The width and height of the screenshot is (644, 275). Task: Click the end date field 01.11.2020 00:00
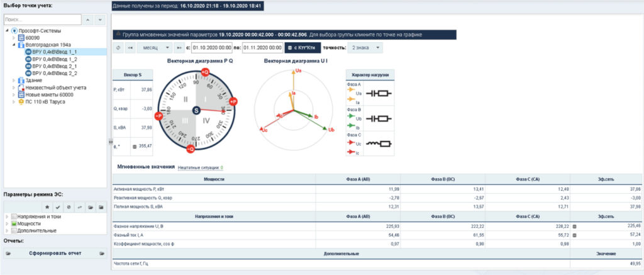pos(262,48)
